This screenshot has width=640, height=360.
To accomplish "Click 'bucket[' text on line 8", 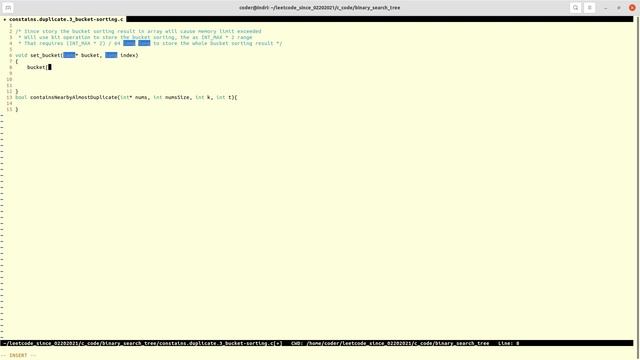I will click(38, 67).
